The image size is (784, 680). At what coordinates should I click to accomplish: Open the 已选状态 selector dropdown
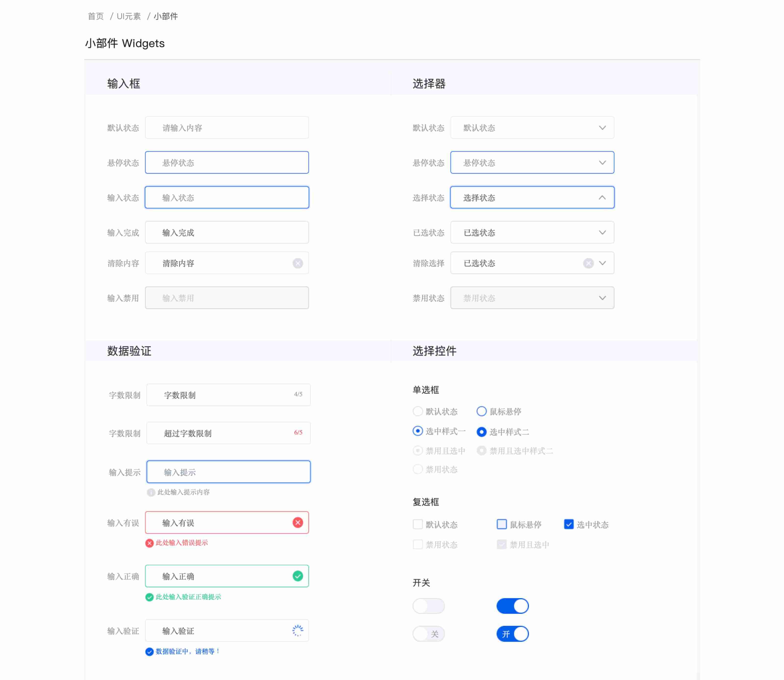532,232
